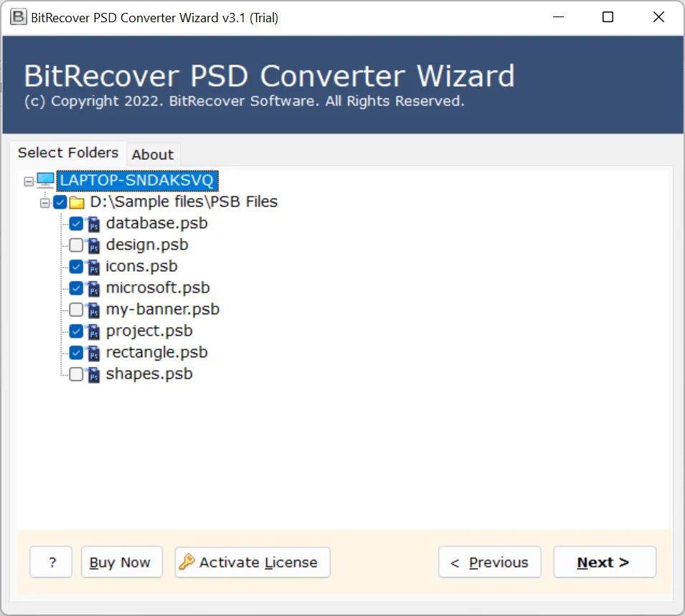Check the design.psb checkbox

point(76,245)
